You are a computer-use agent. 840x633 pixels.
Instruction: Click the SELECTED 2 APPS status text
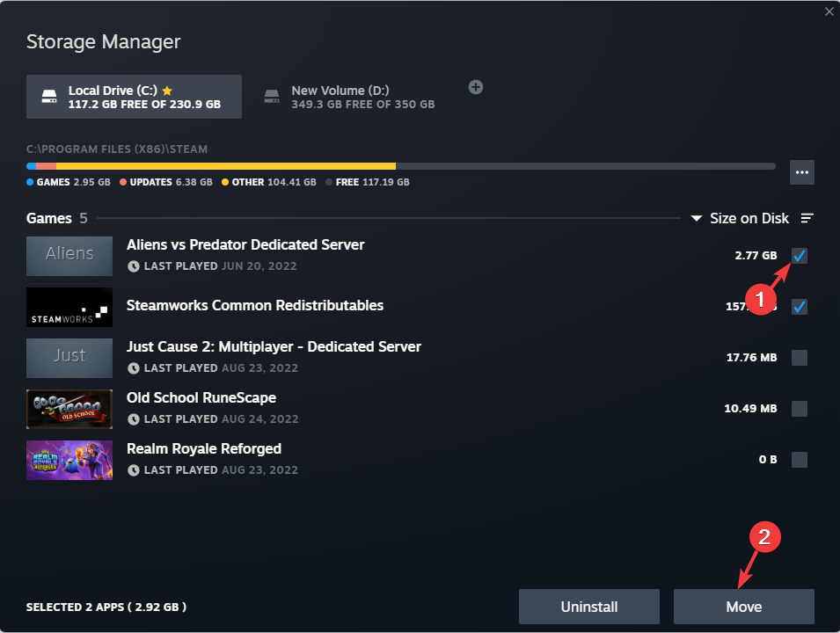click(106, 607)
